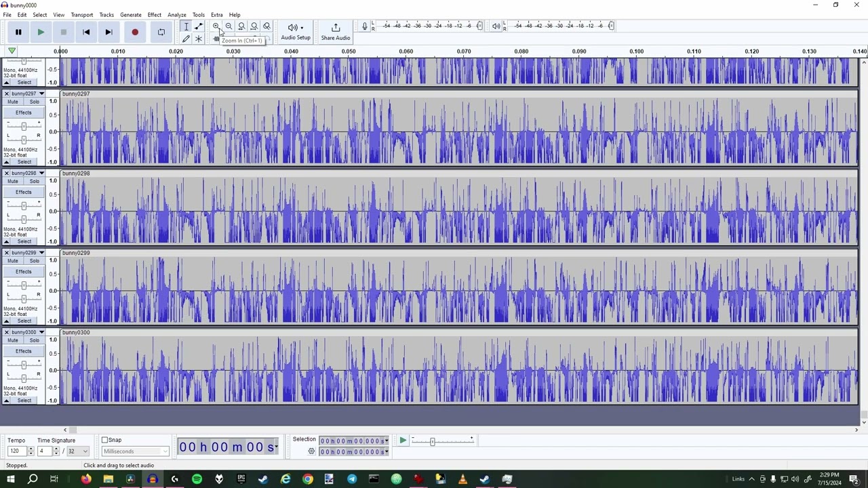Screen dimensions: 868x488
Task: Open the Effect menu
Action: [x=155, y=14]
